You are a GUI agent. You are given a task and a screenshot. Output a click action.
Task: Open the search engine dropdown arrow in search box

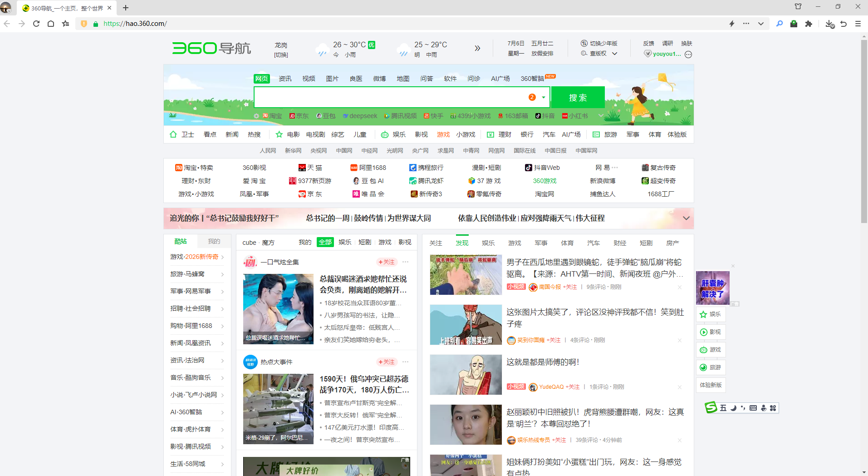pyautogui.click(x=544, y=97)
